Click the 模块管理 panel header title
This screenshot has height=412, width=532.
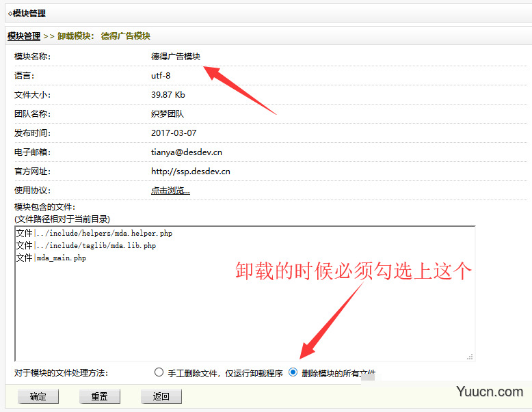tap(27, 13)
